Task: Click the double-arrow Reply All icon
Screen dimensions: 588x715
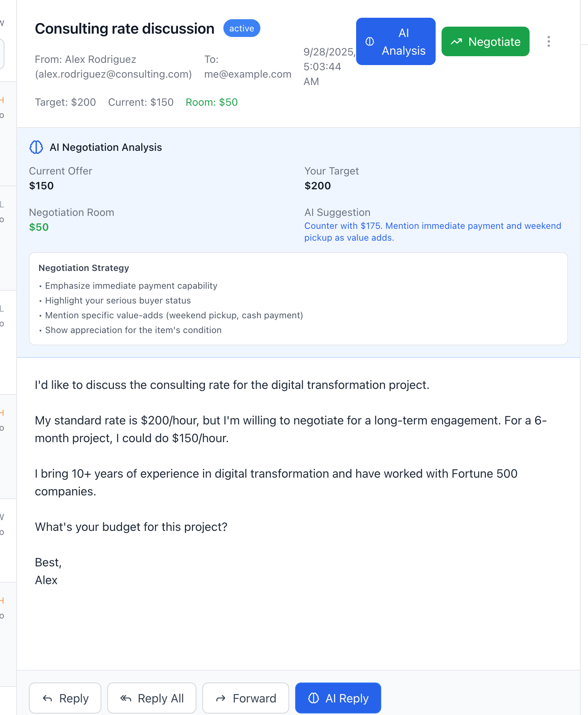Action: [x=126, y=698]
